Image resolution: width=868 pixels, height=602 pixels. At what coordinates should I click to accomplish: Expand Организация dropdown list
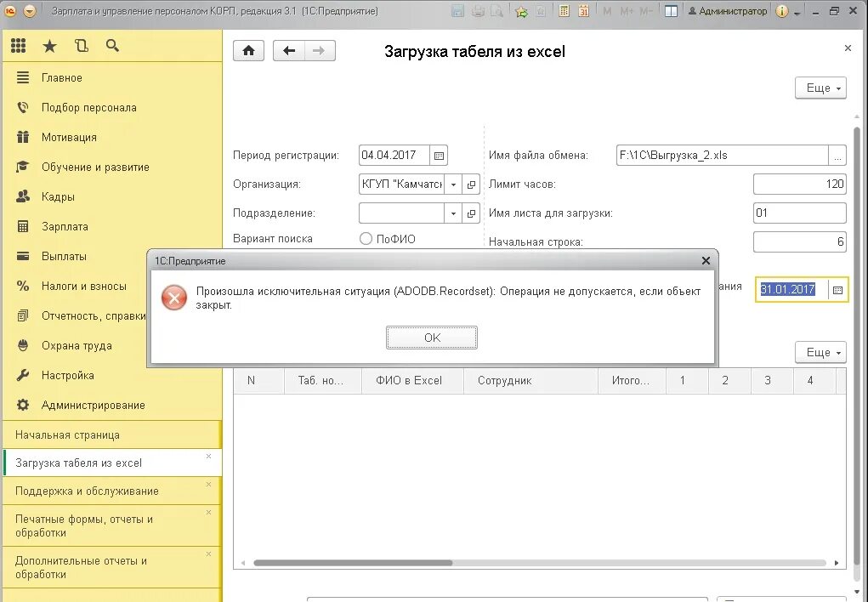coord(453,185)
